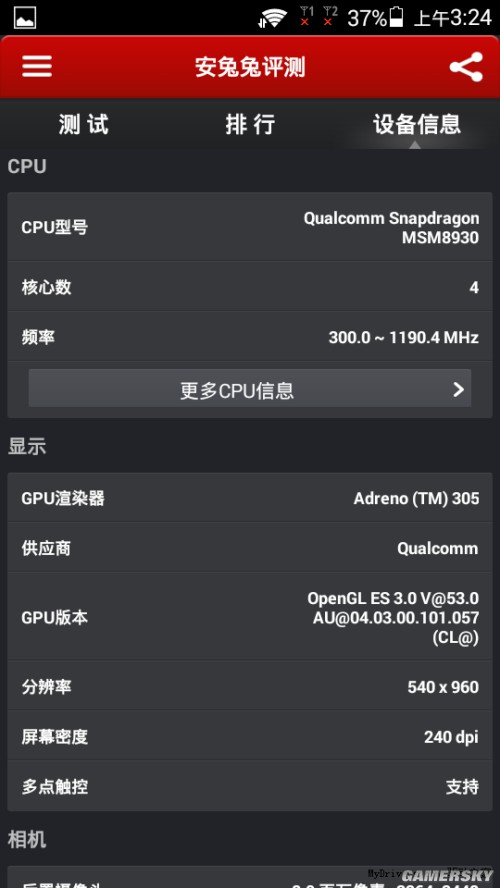
Task: Select the 多点触控 row
Action: click(250, 787)
